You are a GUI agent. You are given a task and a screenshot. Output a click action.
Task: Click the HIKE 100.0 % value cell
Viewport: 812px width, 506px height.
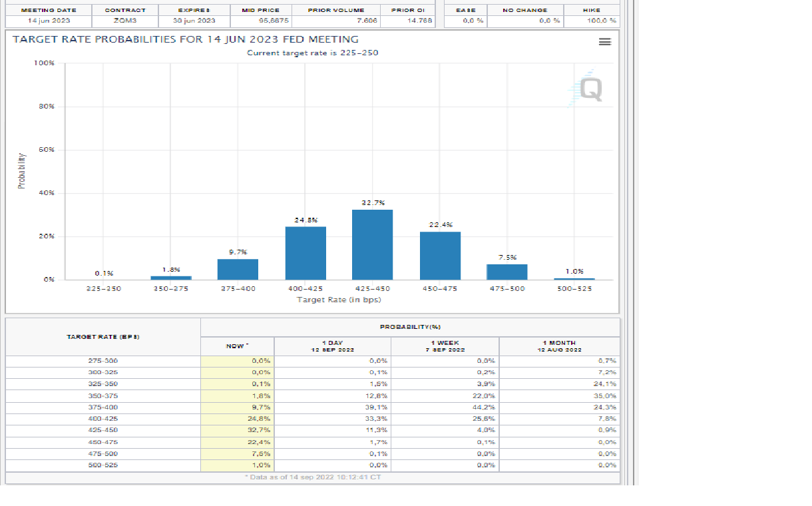coord(591,21)
